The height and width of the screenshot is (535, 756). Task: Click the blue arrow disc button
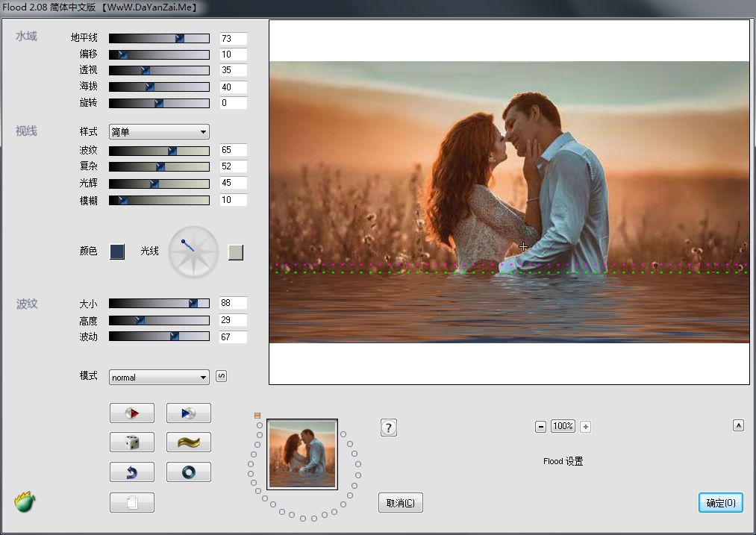point(188,413)
